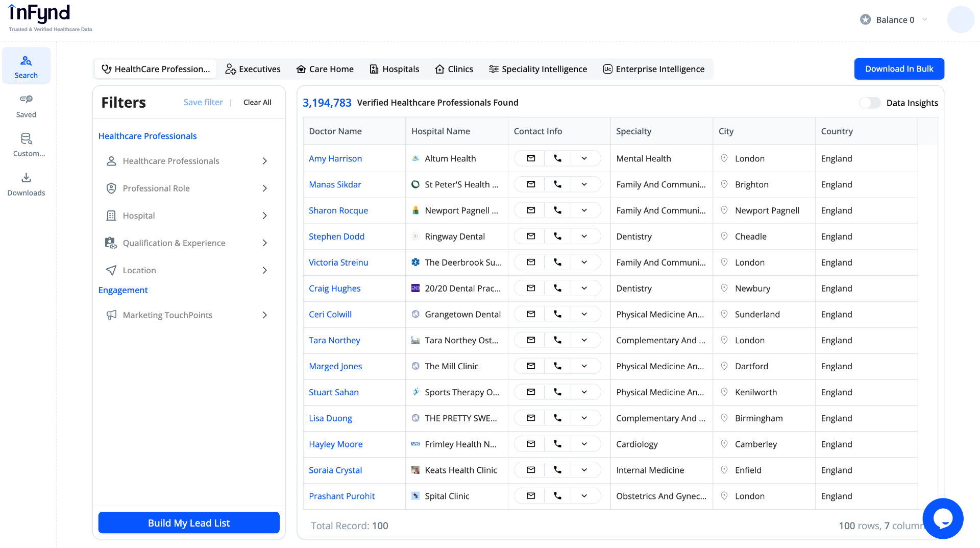Switch to HealthCare Professionals tab
980x548 pixels.
click(x=156, y=69)
